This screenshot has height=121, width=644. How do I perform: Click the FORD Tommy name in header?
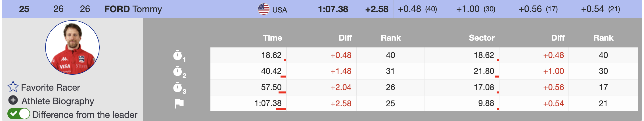click(x=133, y=9)
